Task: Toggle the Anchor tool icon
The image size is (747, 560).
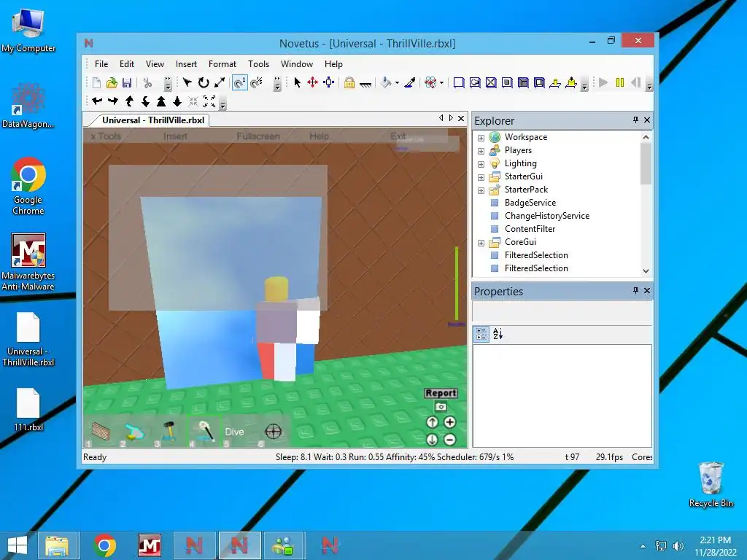Action: (x=365, y=84)
